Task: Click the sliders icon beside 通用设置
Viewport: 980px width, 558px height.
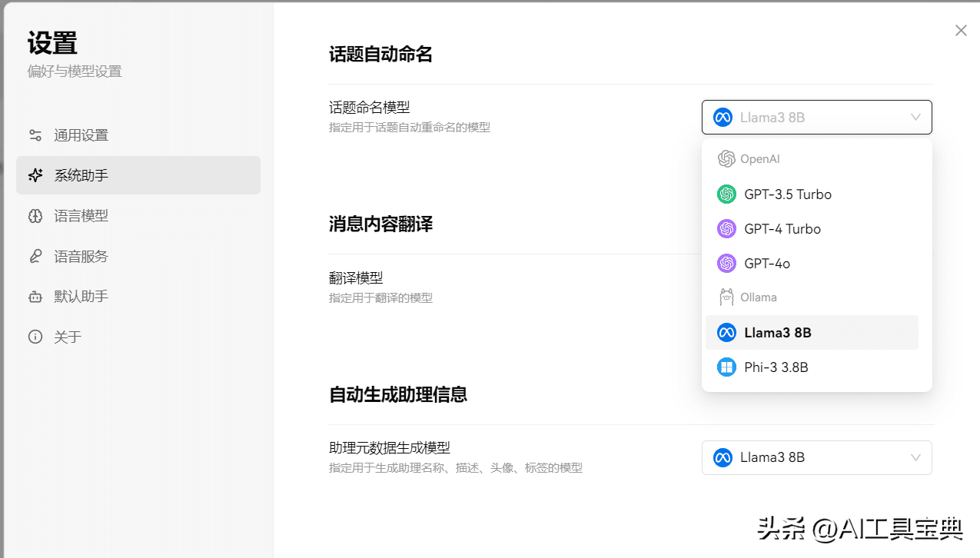Action: pos(35,135)
